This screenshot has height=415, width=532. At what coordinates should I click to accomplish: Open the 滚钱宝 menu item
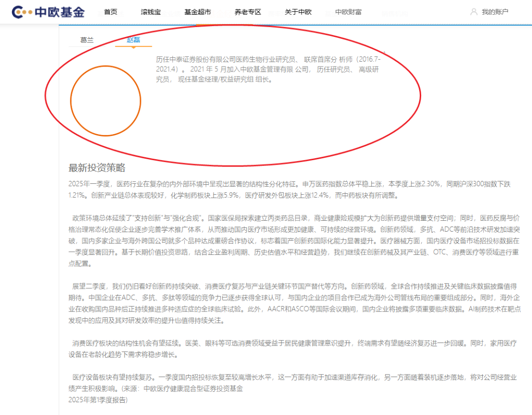(x=151, y=12)
